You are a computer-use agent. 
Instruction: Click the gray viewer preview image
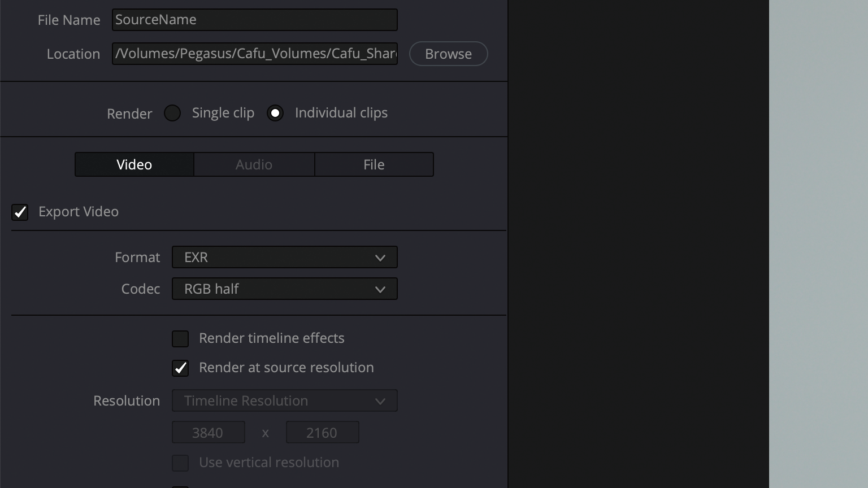[818, 243]
